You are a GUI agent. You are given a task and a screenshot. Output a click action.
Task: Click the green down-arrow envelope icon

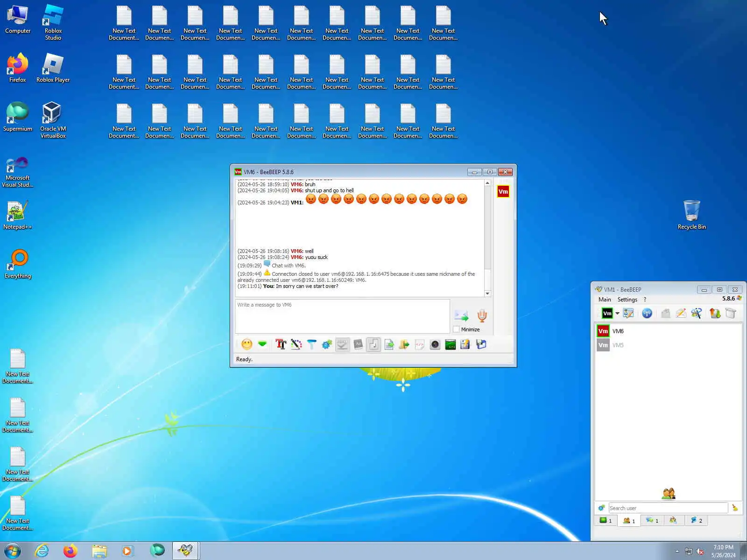[262, 344]
